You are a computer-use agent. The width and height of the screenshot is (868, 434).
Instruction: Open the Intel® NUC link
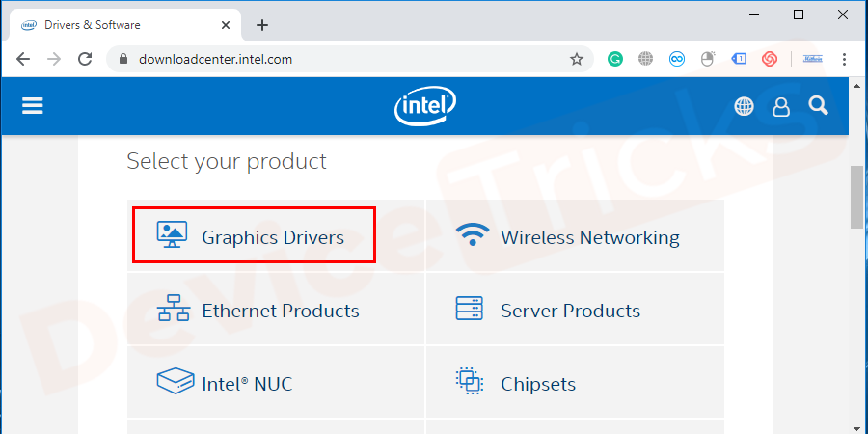[247, 384]
